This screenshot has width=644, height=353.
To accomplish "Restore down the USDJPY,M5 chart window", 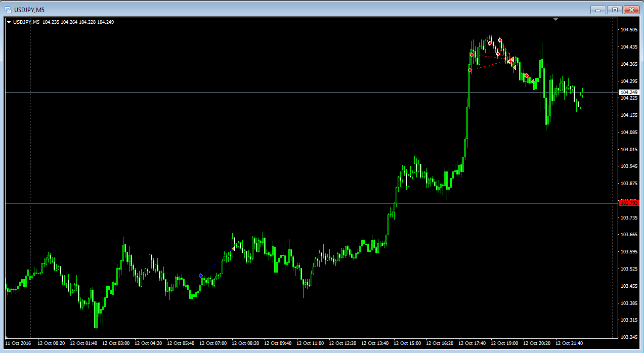I will (614, 10).
